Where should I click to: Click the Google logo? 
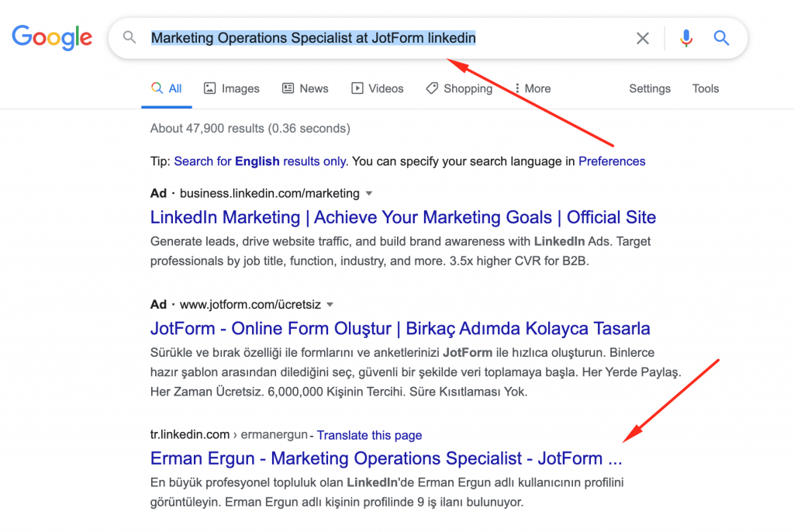[x=51, y=36]
